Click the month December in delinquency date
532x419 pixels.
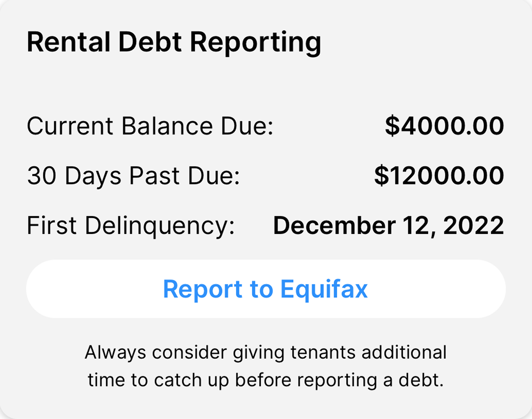[334, 226]
